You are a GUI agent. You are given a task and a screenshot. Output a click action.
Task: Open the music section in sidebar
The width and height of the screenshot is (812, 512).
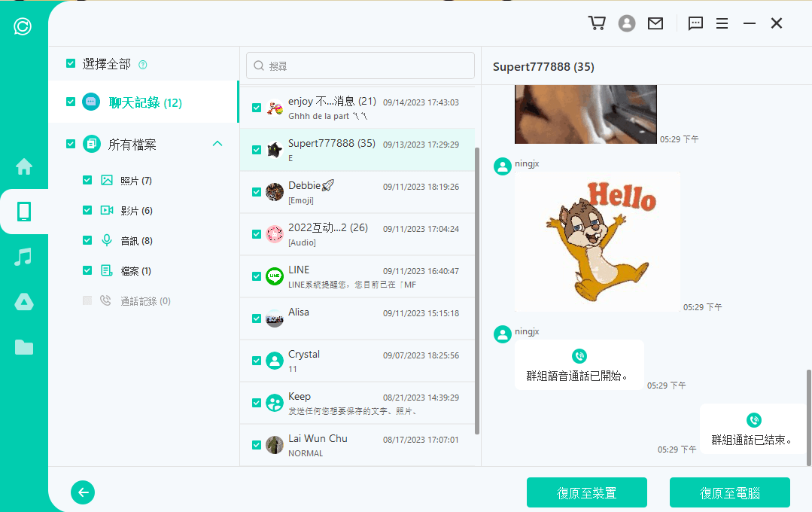(x=23, y=257)
